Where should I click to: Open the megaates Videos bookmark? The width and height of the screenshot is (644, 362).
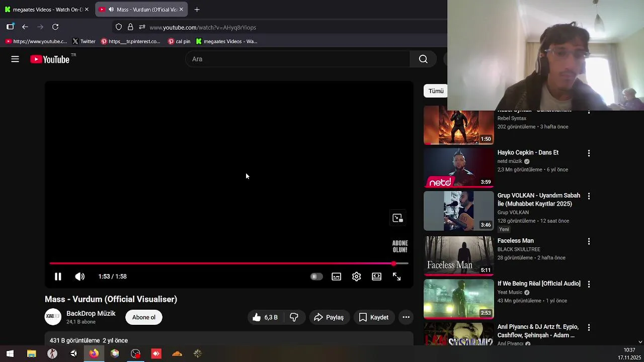click(226, 41)
